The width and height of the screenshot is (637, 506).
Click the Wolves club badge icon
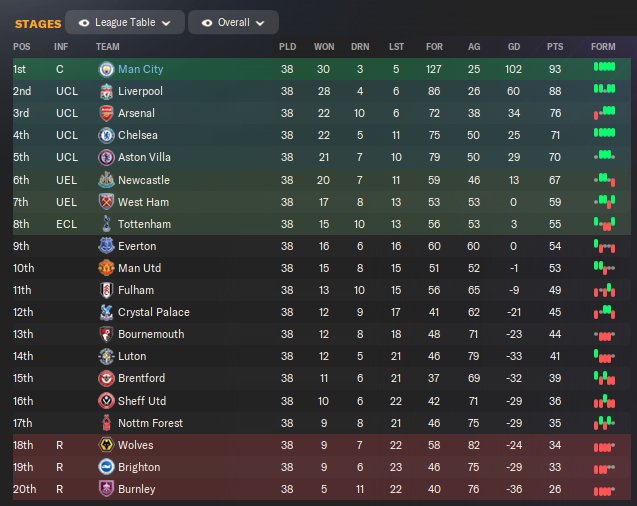pos(106,445)
